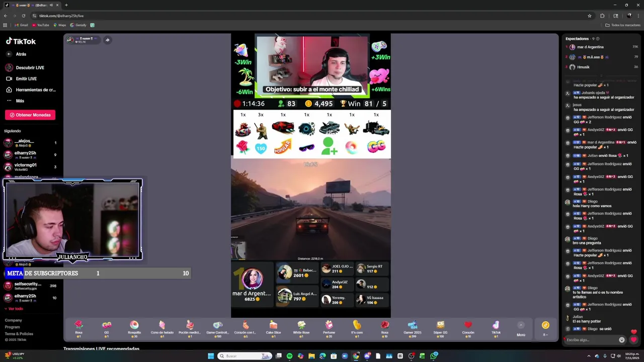Open the YouTube bookmark

tap(41, 25)
